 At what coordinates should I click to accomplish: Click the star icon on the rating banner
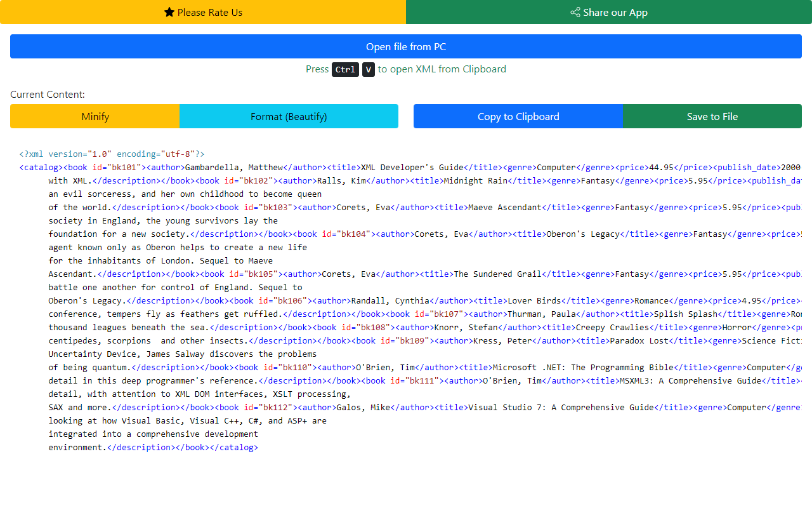[169, 11]
